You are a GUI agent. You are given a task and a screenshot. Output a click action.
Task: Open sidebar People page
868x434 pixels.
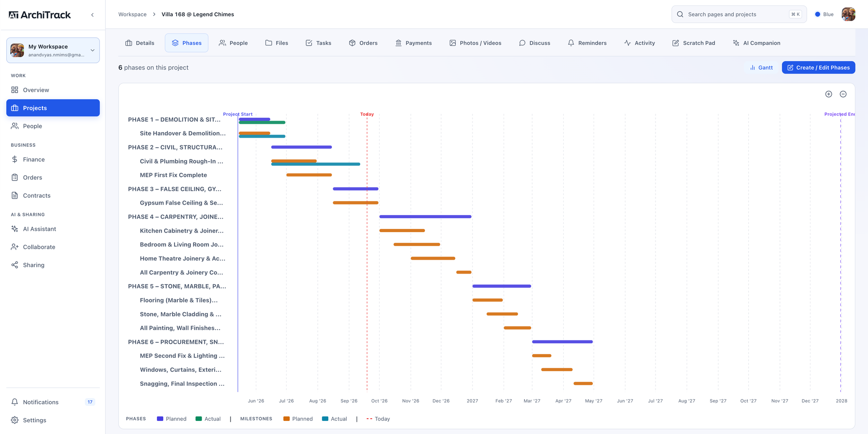coord(53,126)
